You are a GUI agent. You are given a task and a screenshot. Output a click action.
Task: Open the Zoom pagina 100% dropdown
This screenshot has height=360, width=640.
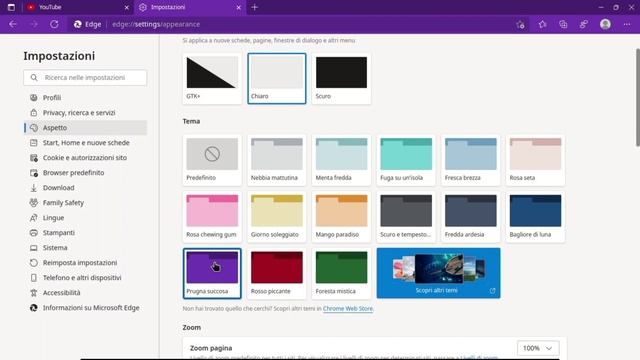pos(538,348)
